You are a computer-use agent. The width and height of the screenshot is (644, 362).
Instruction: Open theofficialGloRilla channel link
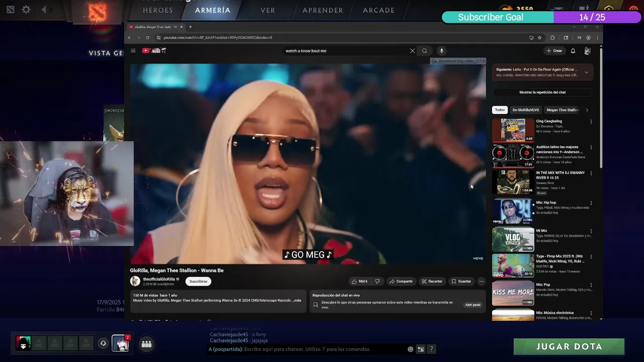coord(158,279)
